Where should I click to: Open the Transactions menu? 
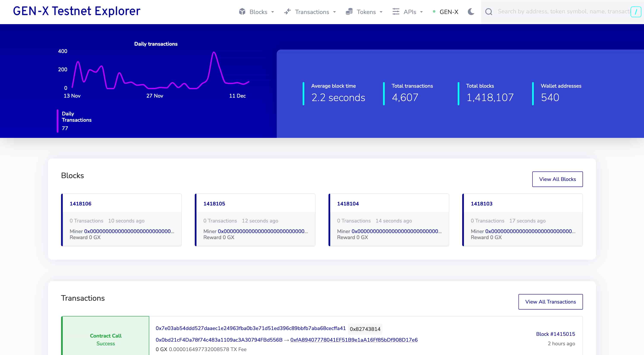point(310,12)
